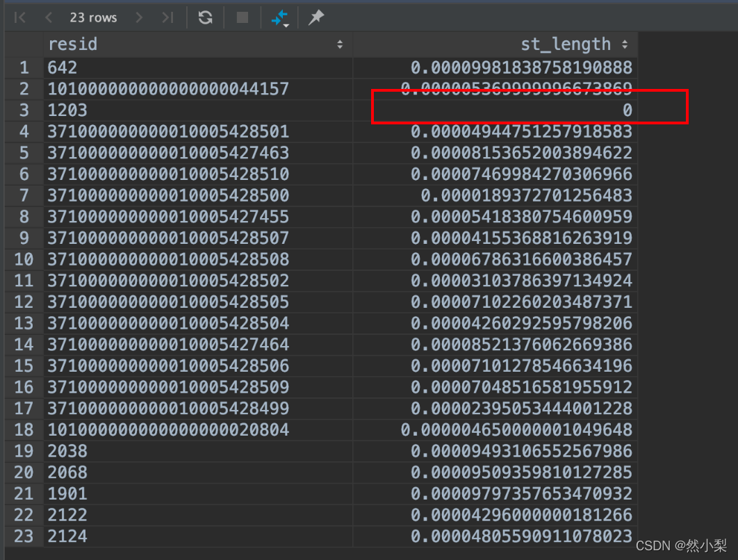
Task: Go to next page of results
Action: coord(139,17)
